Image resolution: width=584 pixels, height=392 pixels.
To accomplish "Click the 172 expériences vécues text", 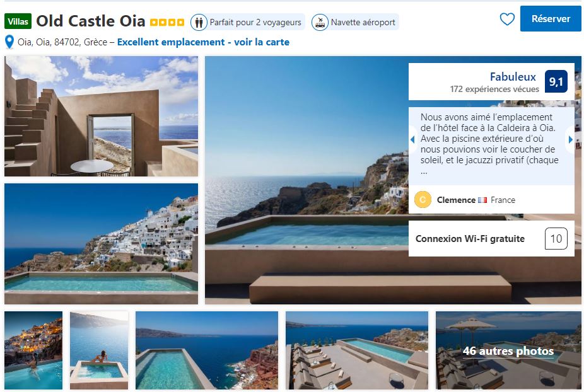I will tap(494, 89).
